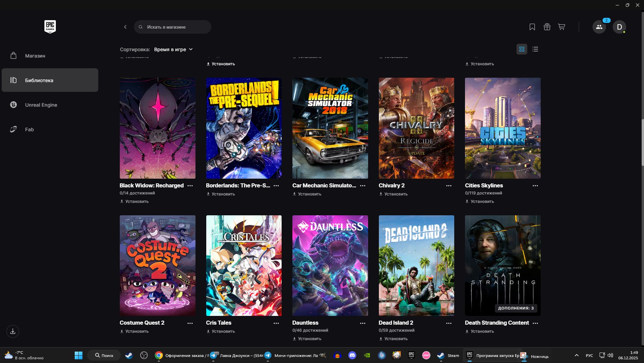Open the Death Stranding cover thumbnail
This screenshot has width=644, height=363.
(502, 265)
